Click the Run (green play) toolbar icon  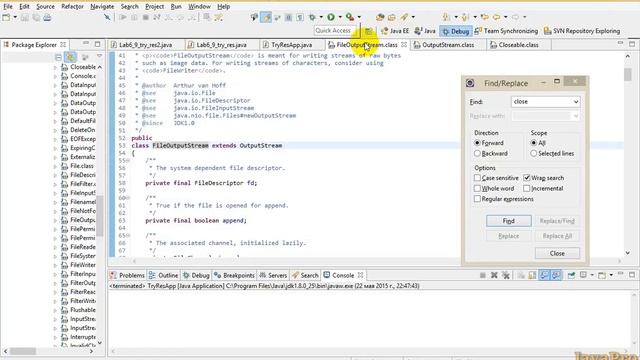click(x=331, y=17)
